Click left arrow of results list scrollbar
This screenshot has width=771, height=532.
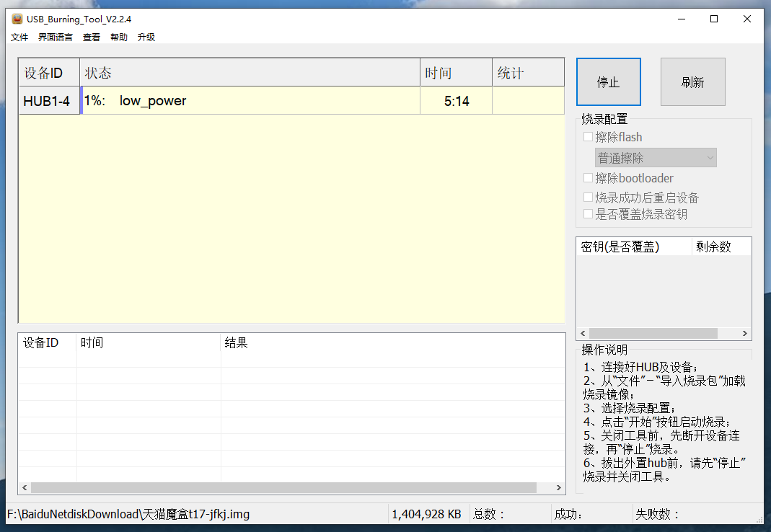25,488
